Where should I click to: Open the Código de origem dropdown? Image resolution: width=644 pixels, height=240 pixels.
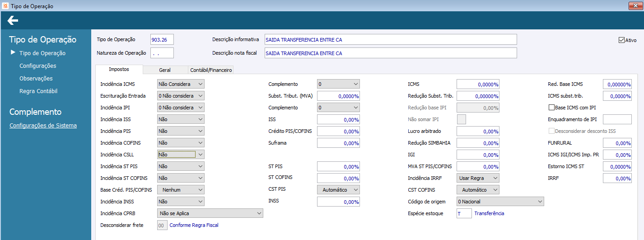(x=500, y=202)
